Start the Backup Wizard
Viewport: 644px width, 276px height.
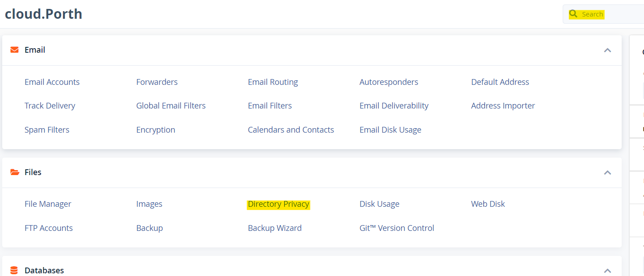click(275, 228)
